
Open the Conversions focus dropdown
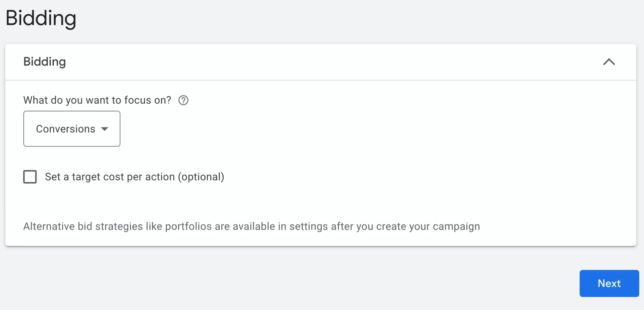[72, 129]
